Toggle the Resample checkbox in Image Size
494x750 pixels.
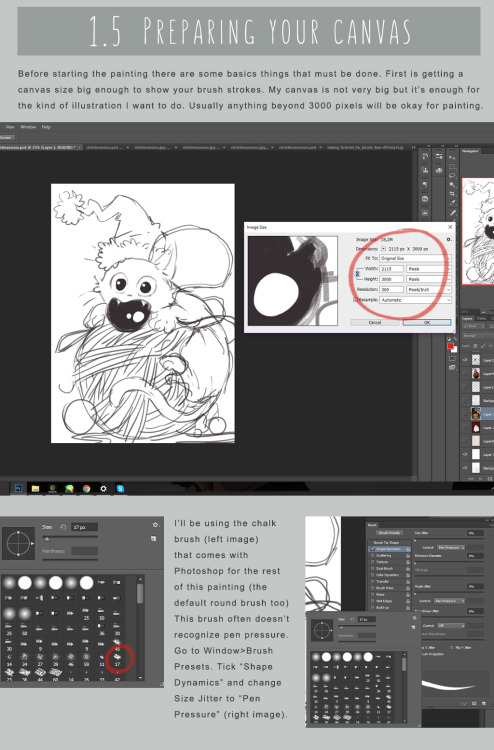tap(355, 300)
